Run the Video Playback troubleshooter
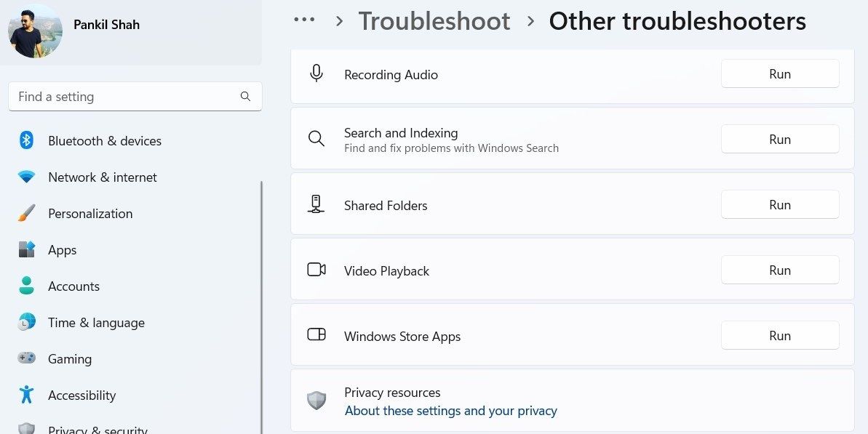The height and width of the screenshot is (434, 868). click(x=780, y=270)
